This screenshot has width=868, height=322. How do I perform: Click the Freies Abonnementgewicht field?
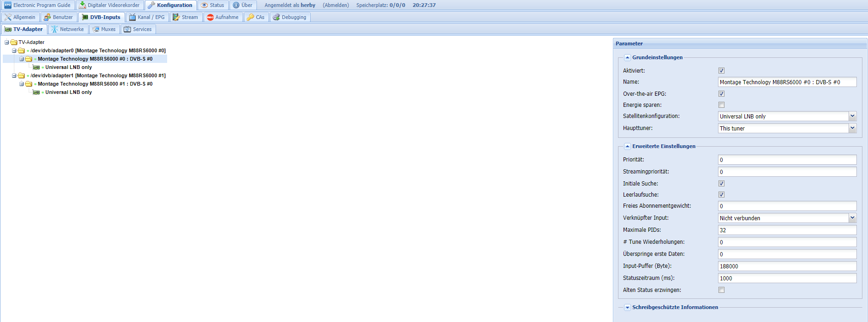[787, 206]
